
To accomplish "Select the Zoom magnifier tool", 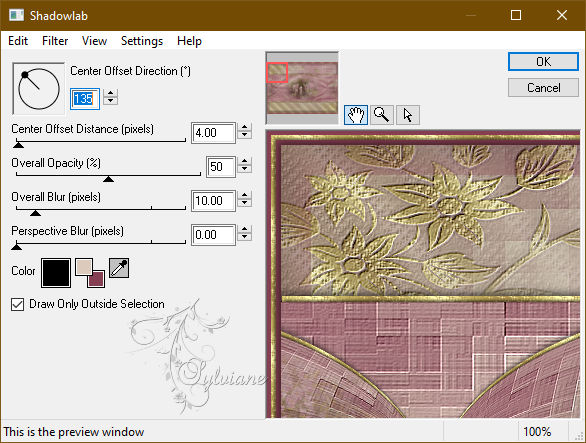I will (382, 115).
